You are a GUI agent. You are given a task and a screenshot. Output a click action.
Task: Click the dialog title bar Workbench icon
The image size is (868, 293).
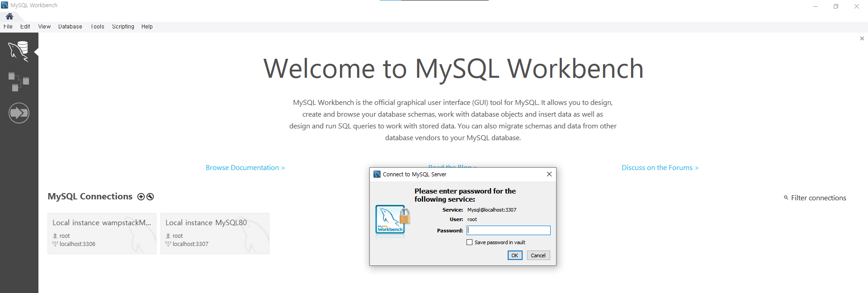click(377, 174)
